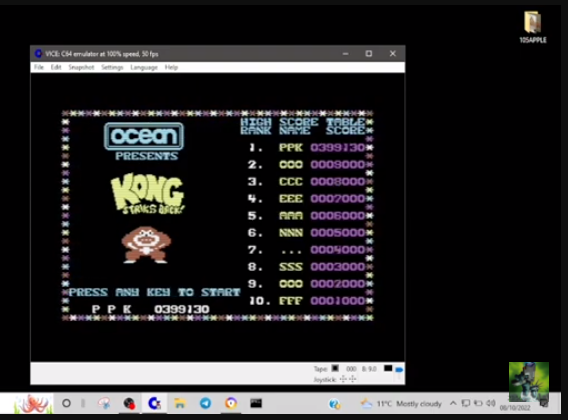Open the Language menu
This screenshot has width=568, height=420.
144,67
